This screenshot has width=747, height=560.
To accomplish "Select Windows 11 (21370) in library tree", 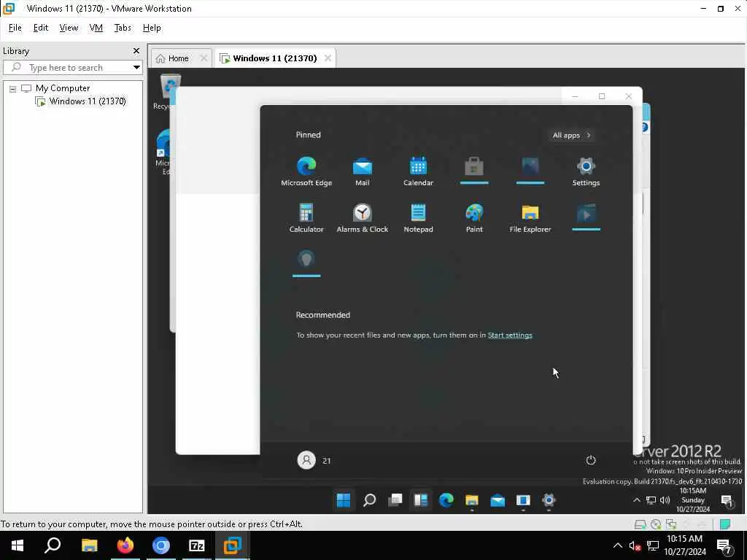I will [x=88, y=101].
